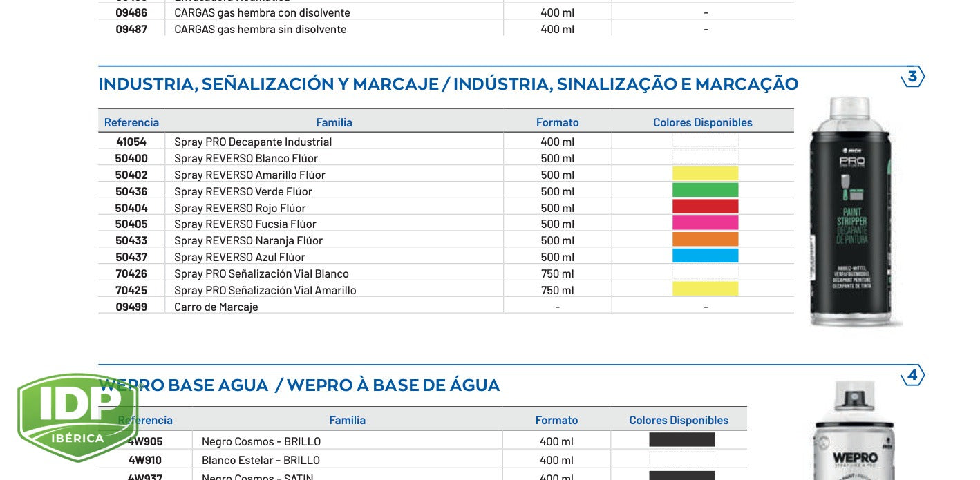
Task: Click Spray PRO Señalización Vial Amarillo
Action: pos(265,290)
